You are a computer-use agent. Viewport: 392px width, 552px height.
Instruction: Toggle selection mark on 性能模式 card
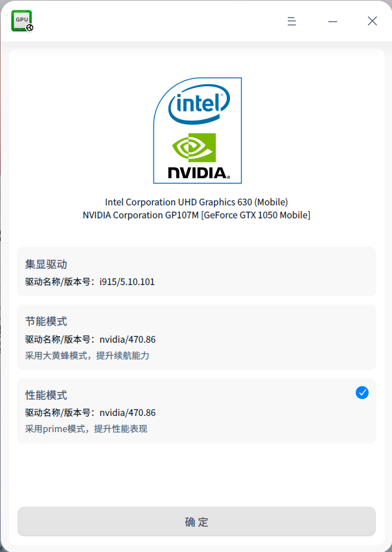pos(362,393)
